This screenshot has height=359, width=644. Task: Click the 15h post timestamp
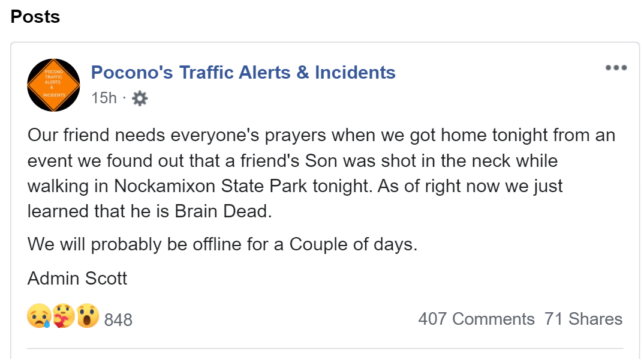pyautogui.click(x=104, y=98)
